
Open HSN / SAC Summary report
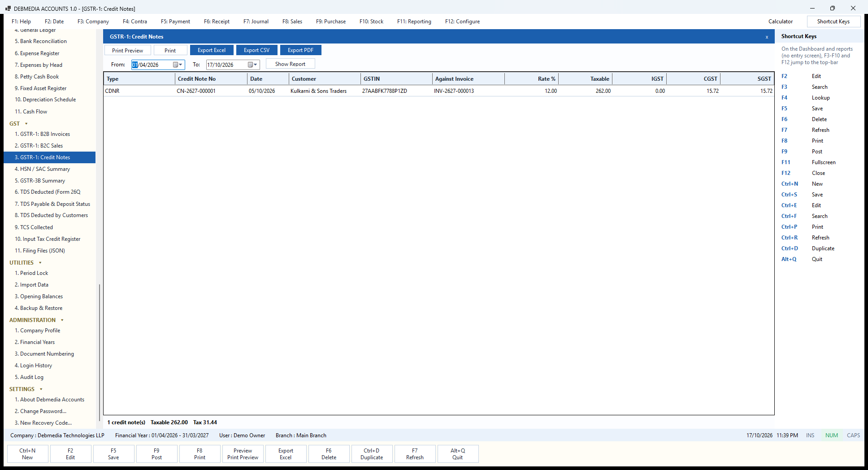pos(49,169)
